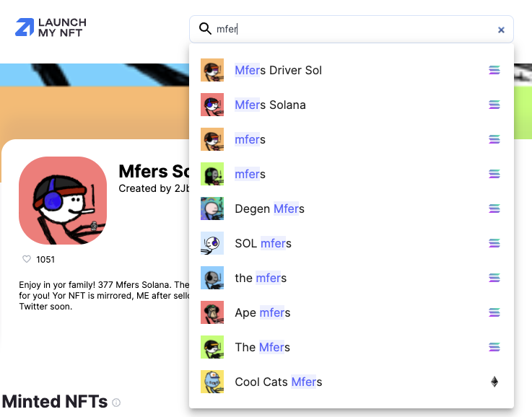
Task: Click Solana icon beside the mfers
Action: click(494, 278)
